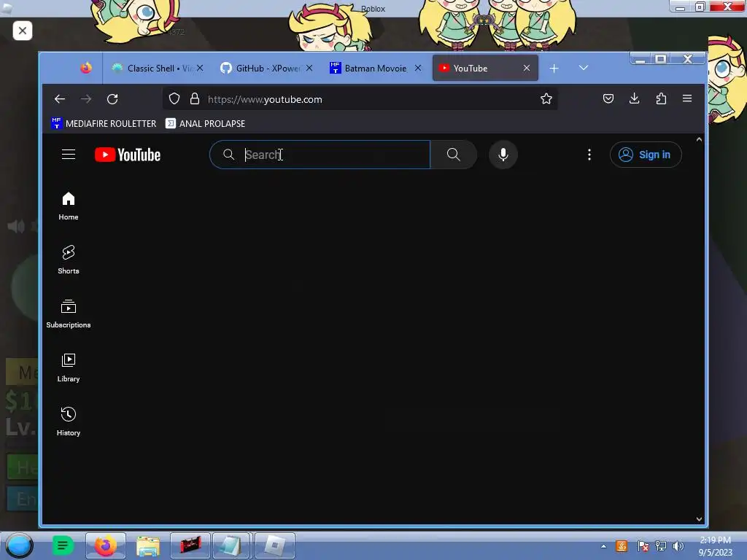
Task: Open History from the sidebar
Action: [69, 421]
